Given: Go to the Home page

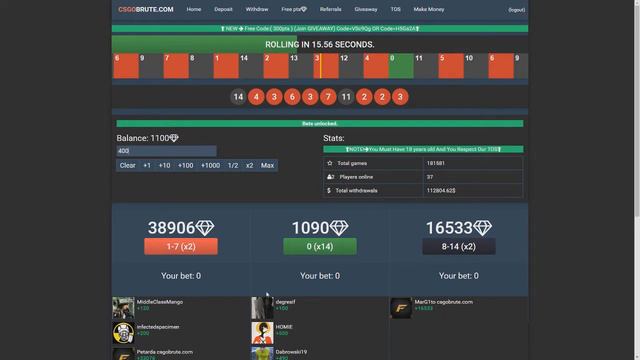Looking at the screenshot, I should pyautogui.click(x=193, y=9).
